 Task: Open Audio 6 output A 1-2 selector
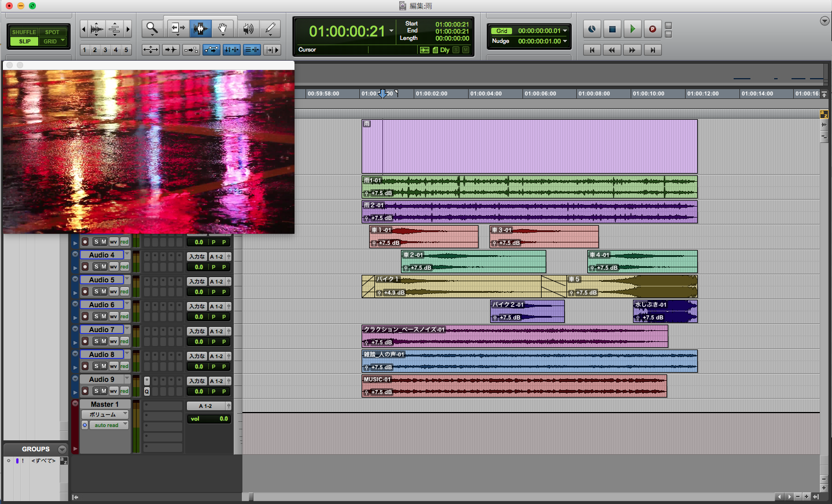(x=216, y=306)
